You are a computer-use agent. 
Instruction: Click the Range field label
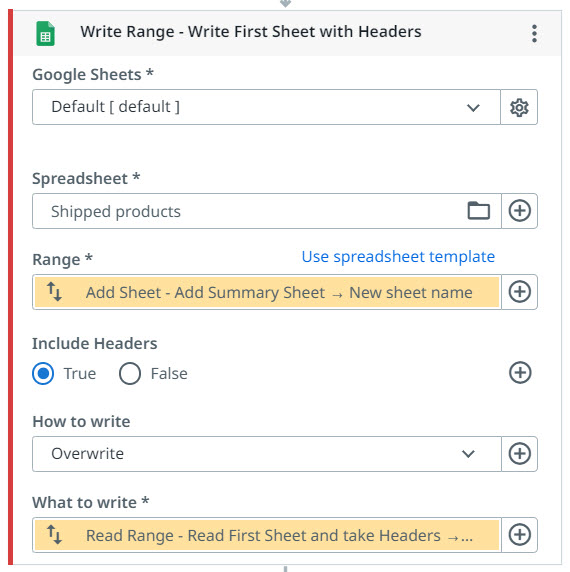62,260
